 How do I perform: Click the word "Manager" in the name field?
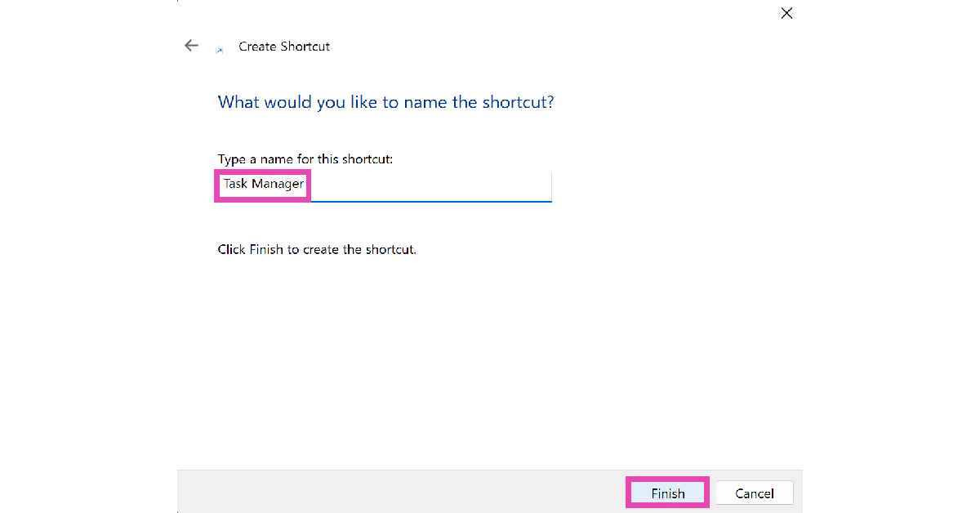(278, 185)
